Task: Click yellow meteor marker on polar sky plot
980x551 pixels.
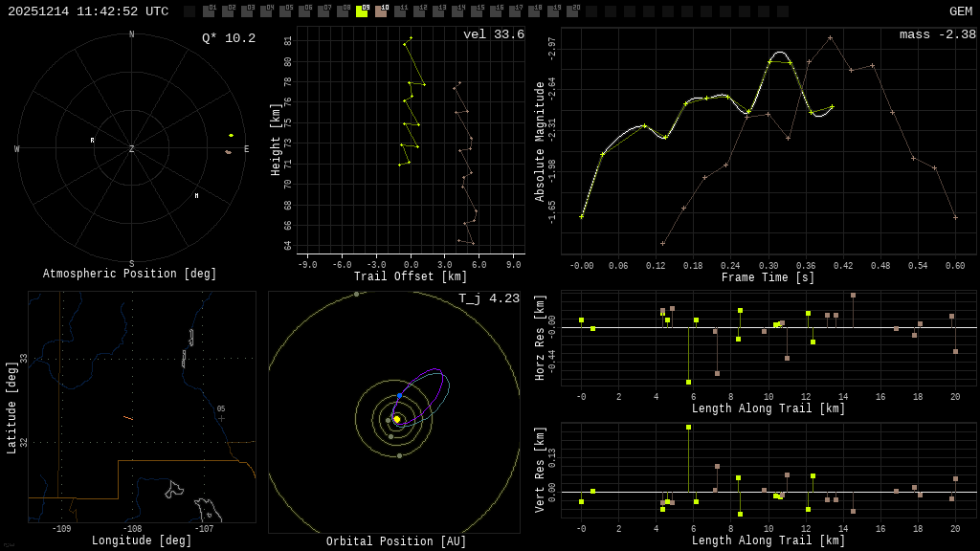Action: (x=231, y=136)
